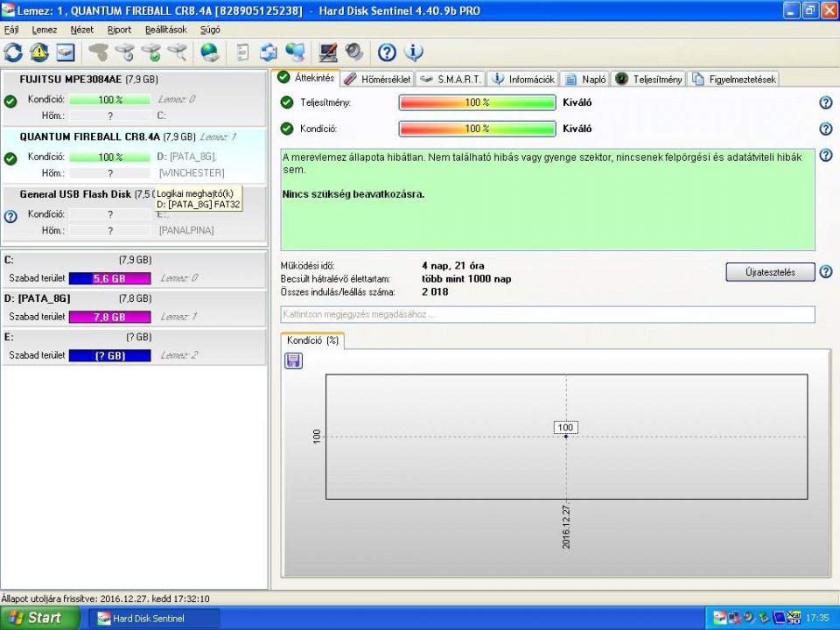
Task: Switch to the Áttekintés tab
Action: coord(306,78)
